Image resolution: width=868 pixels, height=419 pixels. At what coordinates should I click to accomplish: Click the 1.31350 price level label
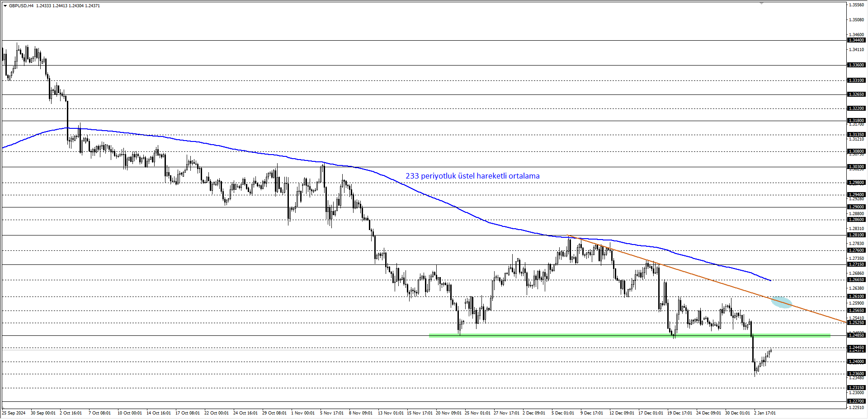coord(856,135)
